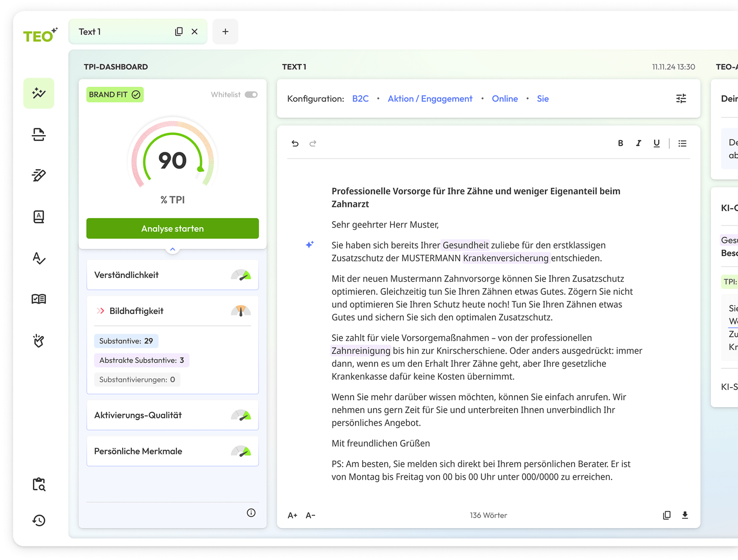Image resolution: width=738 pixels, height=560 pixels.
Task: Expand the Aktivierungs-Qualität section
Action: [x=173, y=415]
